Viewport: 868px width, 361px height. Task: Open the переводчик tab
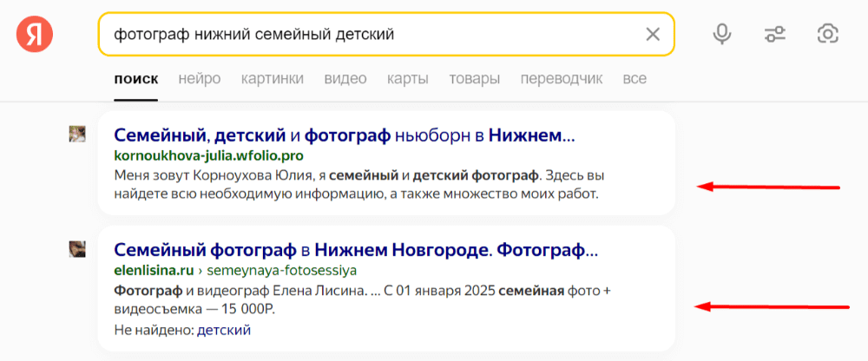click(562, 79)
